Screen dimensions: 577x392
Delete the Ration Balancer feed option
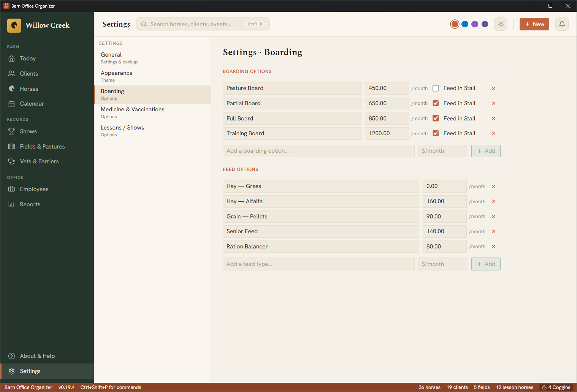pyautogui.click(x=493, y=247)
